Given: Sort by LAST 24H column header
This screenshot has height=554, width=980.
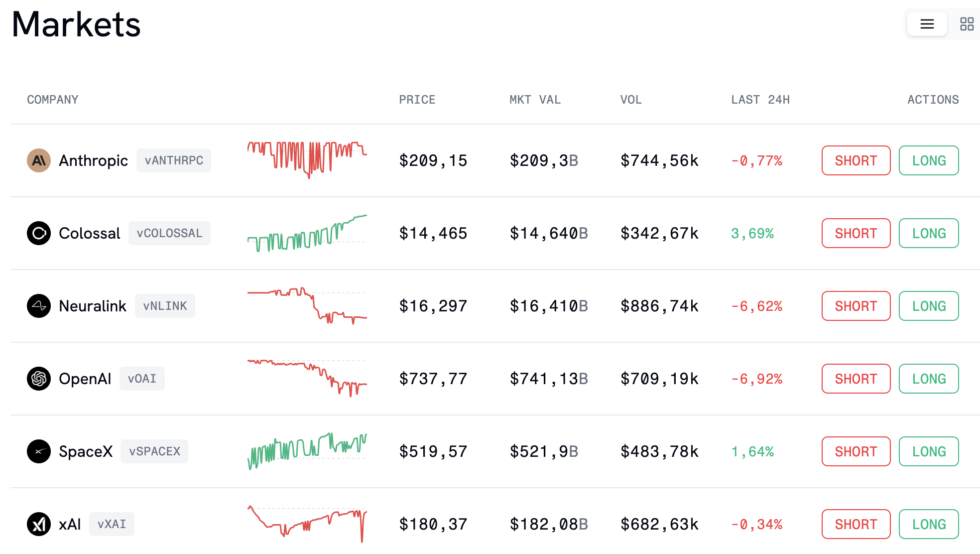Looking at the screenshot, I should click(760, 100).
